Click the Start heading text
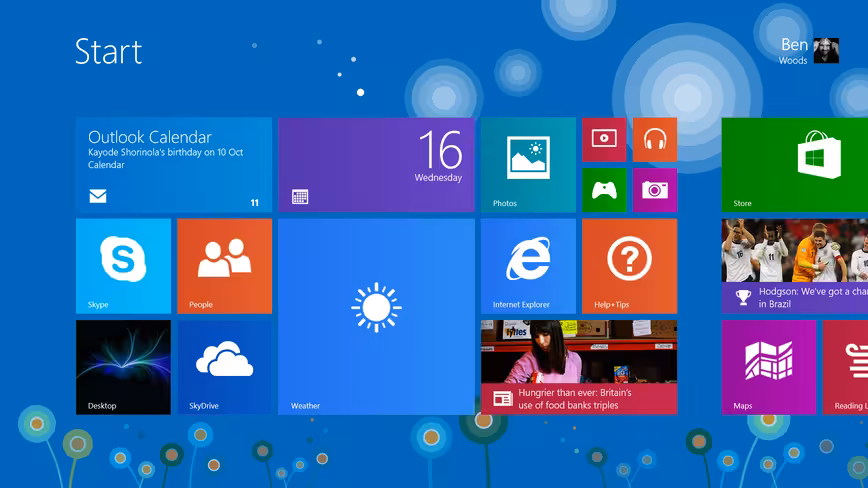The height and width of the screenshot is (488, 868). point(108,51)
